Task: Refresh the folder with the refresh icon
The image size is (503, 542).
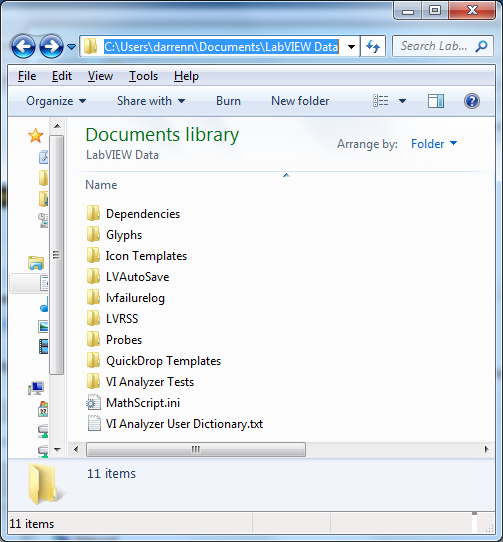Action: click(373, 46)
